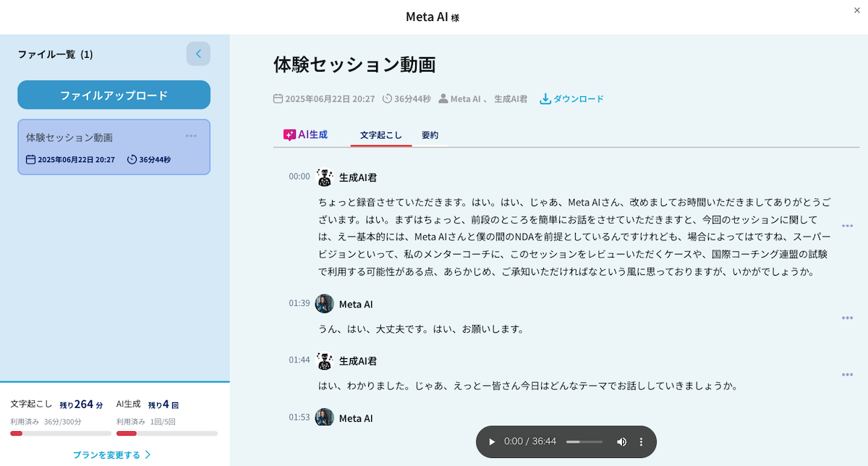Click the ファイルアップロード button
This screenshot has height=466, width=868.
[114, 95]
